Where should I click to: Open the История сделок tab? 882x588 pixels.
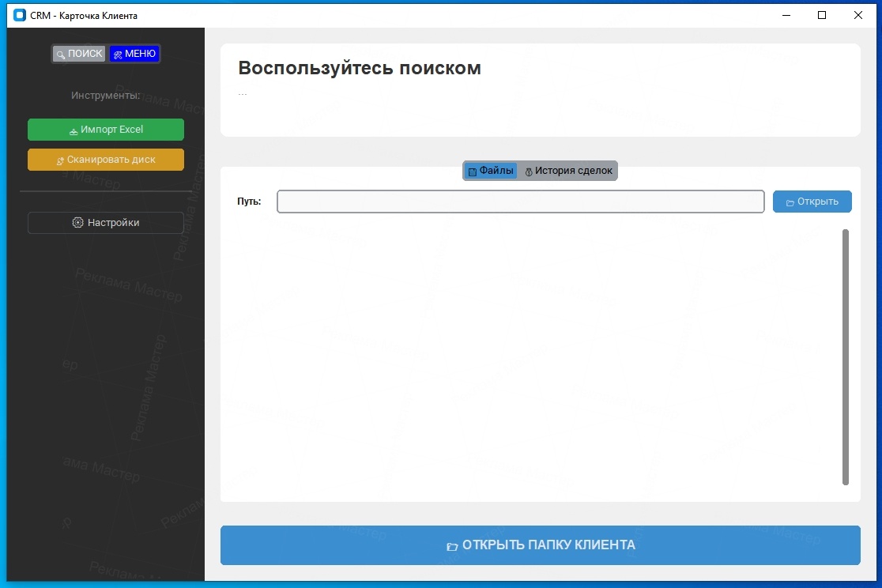pyautogui.click(x=568, y=171)
